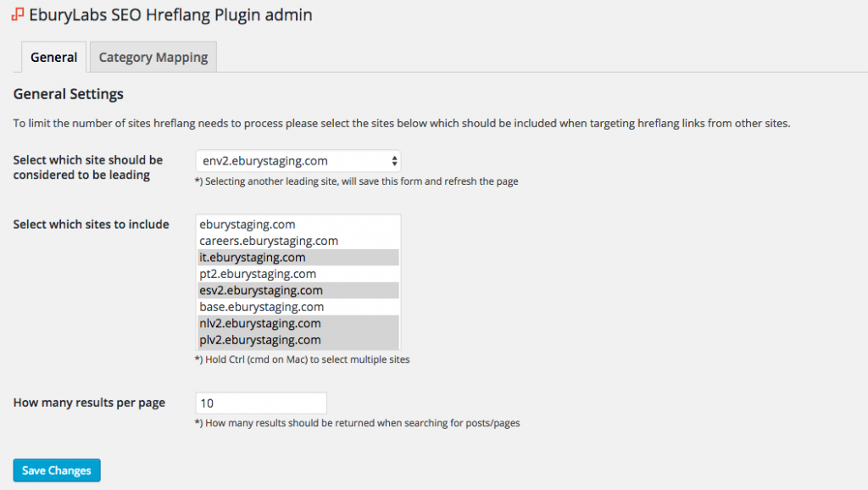This screenshot has width=868, height=490.
Task: Toggle esv2.eburystaging.com selection
Action: 298,290
